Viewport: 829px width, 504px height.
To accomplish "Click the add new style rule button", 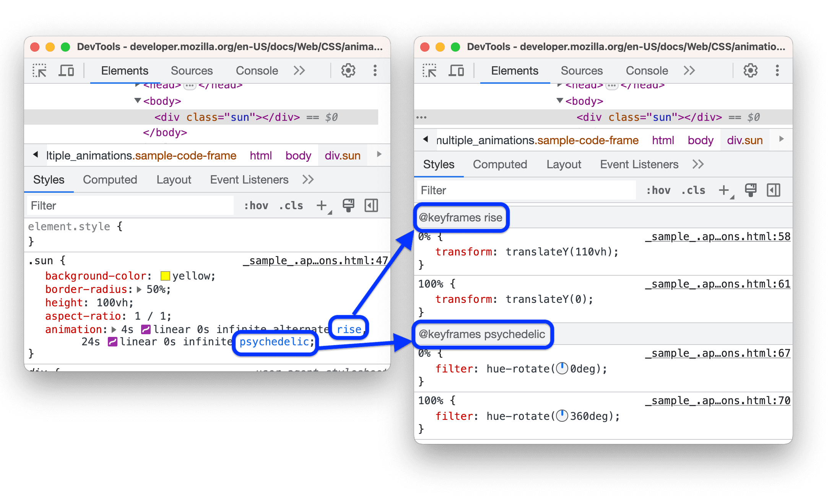I will coord(320,204).
